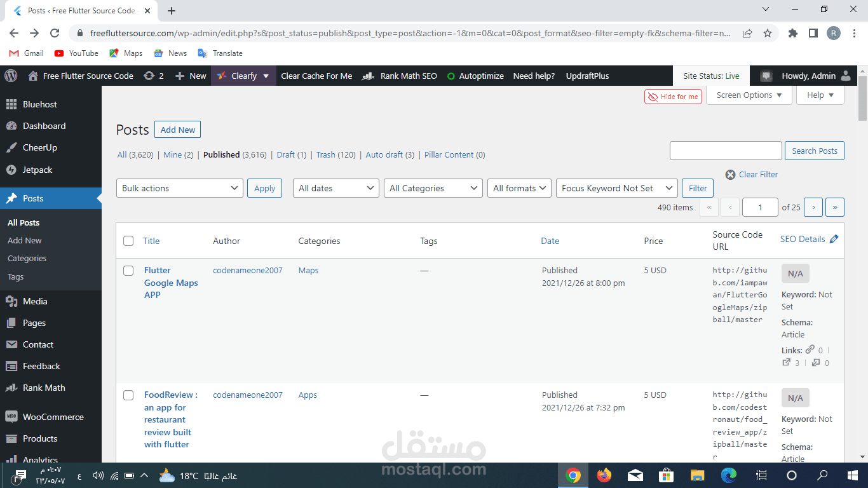
Task: Open taskbar search magnifier
Action: 822,475
